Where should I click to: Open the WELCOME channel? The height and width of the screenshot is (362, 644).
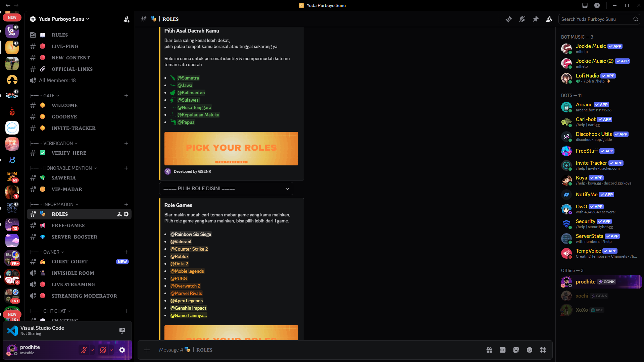point(79,105)
